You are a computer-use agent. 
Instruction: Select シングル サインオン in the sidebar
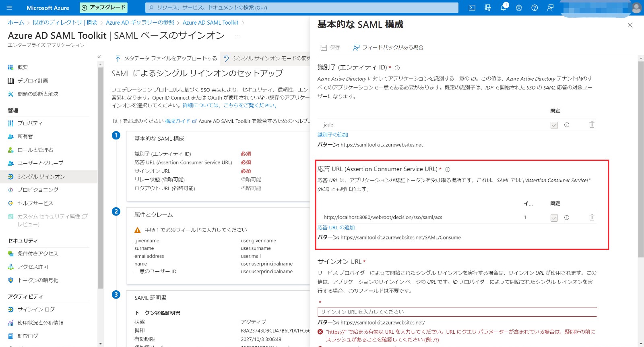[x=48, y=177]
